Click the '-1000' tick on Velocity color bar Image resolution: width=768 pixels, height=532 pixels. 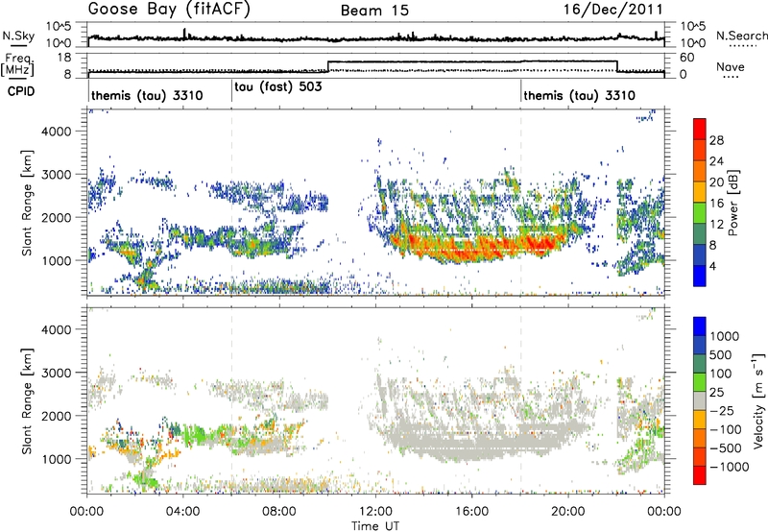pyautogui.click(x=729, y=467)
